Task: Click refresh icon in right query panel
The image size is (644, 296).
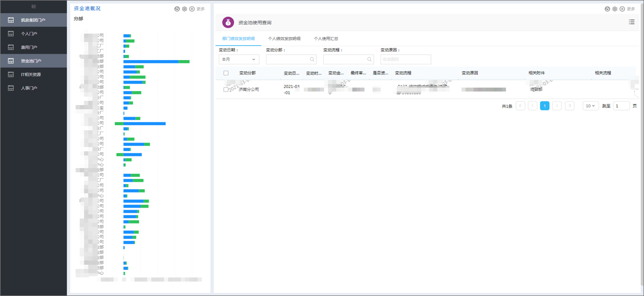Action: click(x=607, y=9)
